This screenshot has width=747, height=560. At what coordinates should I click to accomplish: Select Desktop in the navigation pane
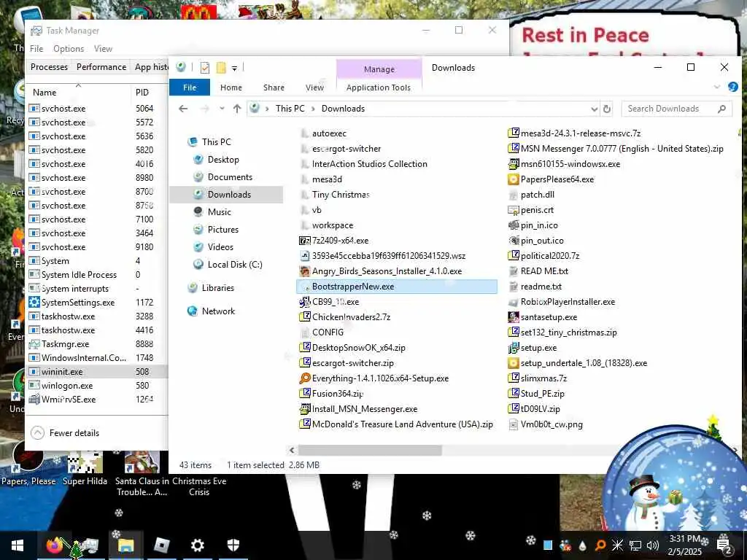[x=223, y=160]
